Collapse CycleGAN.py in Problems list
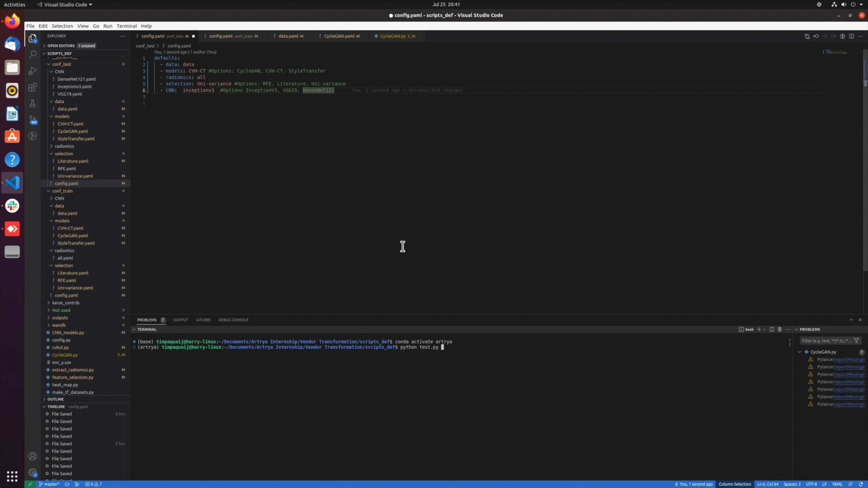This screenshot has height=488, width=868. [x=800, y=352]
